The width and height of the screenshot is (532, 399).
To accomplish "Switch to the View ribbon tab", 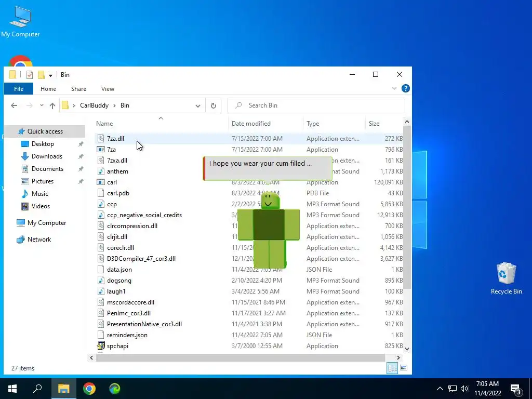I will click(x=108, y=89).
